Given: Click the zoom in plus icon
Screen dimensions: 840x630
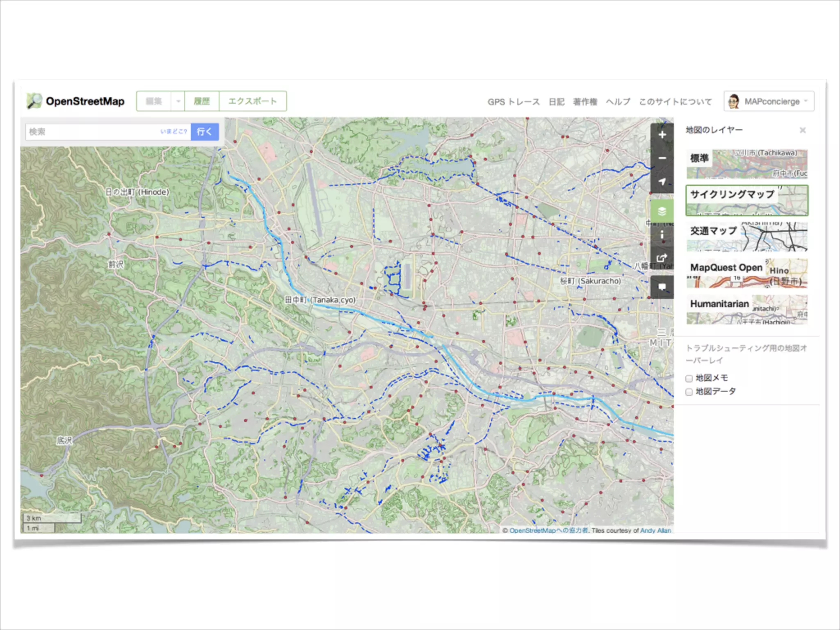Looking at the screenshot, I should click(x=662, y=135).
